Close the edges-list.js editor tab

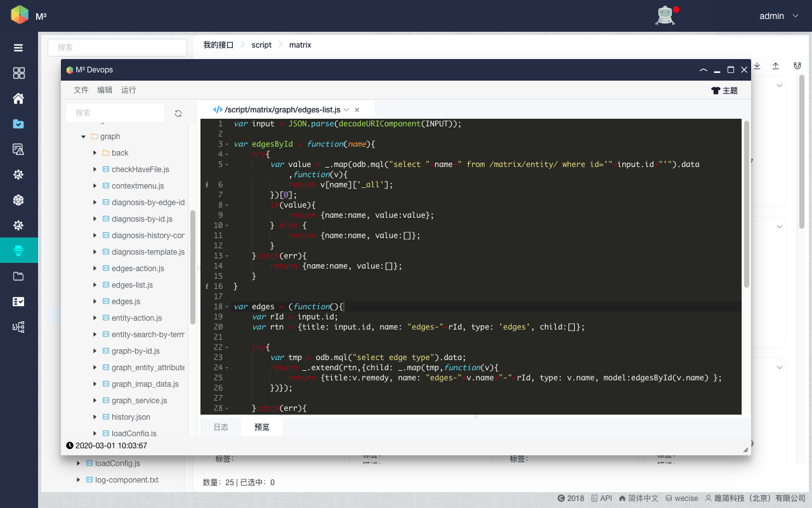click(357, 110)
